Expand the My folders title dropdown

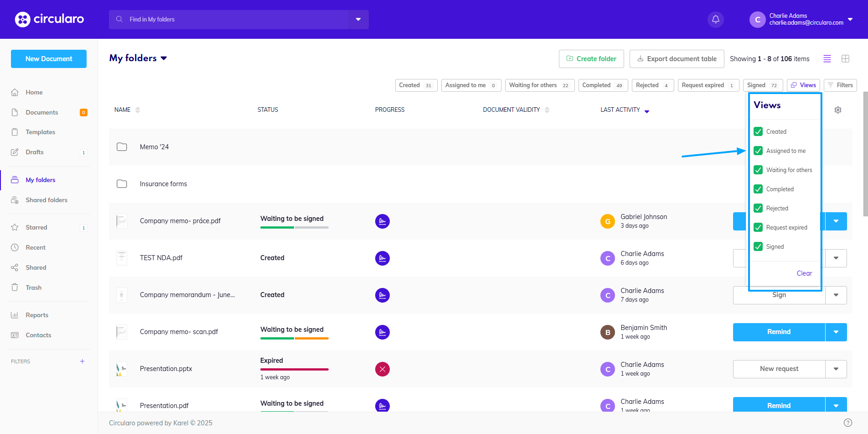[164, 58]
